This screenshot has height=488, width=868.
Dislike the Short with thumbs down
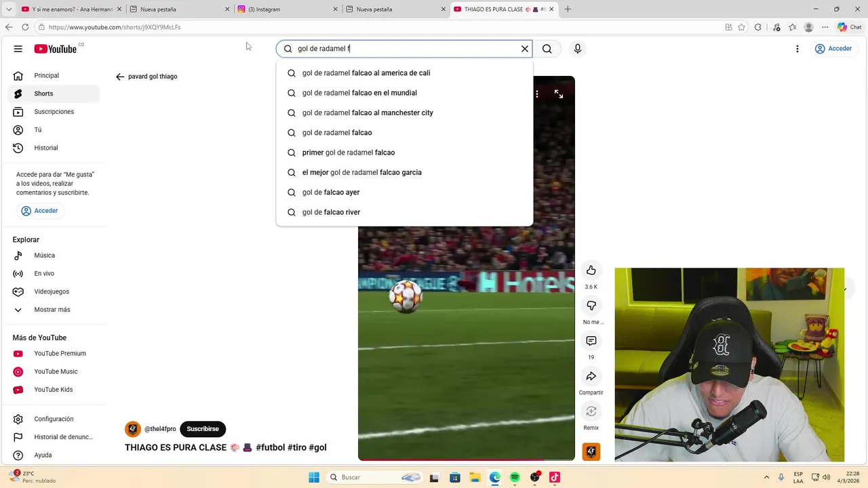coord(591,306)
